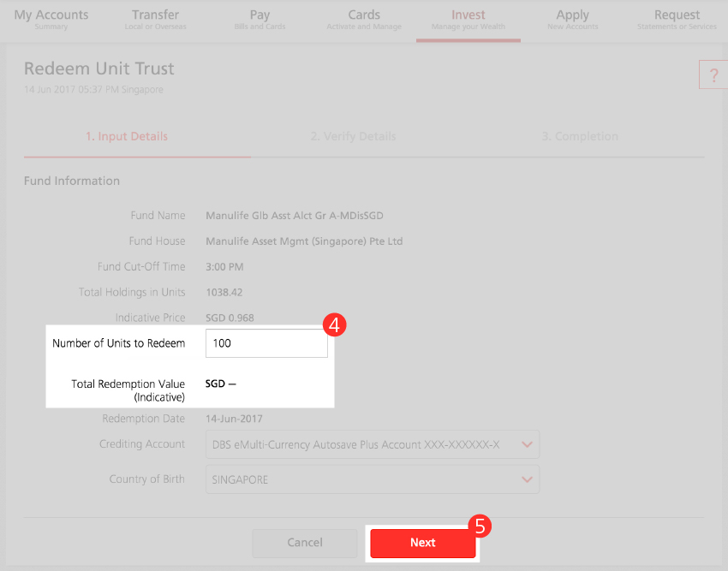Click the Number of Units to Redeem field

click(266, 343)
